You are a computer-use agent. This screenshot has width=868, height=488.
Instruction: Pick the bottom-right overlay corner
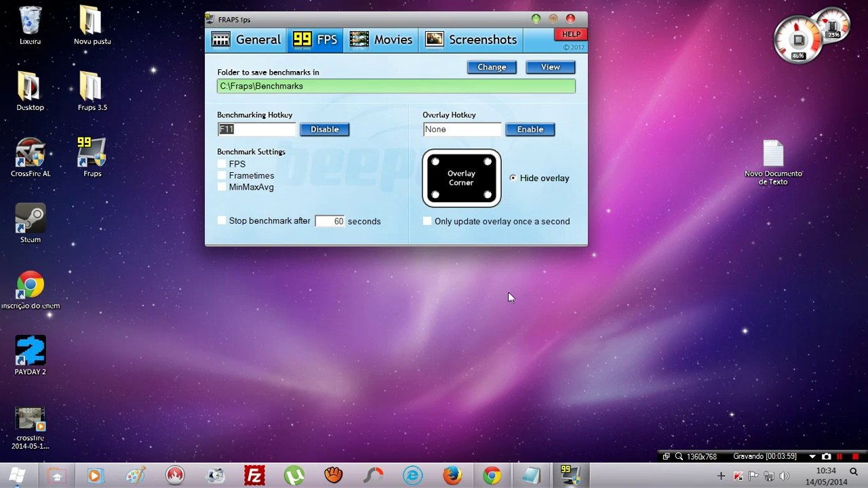coord(488,195)
